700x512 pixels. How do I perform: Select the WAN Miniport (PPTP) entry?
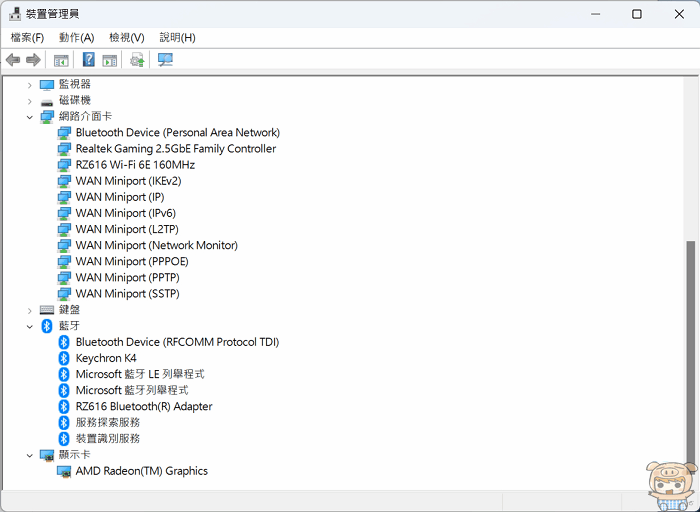tap(128, 277)
